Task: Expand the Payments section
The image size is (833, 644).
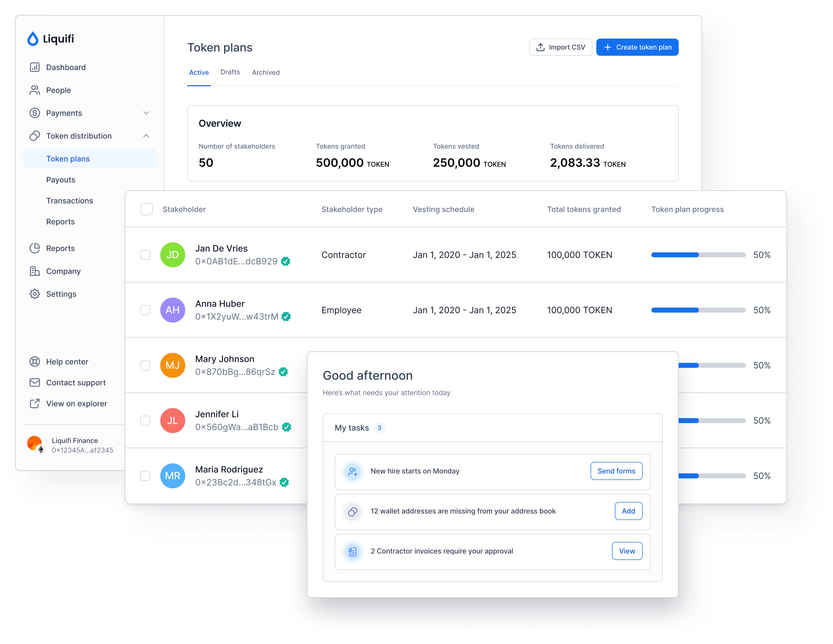Action: tap(146, 113)
